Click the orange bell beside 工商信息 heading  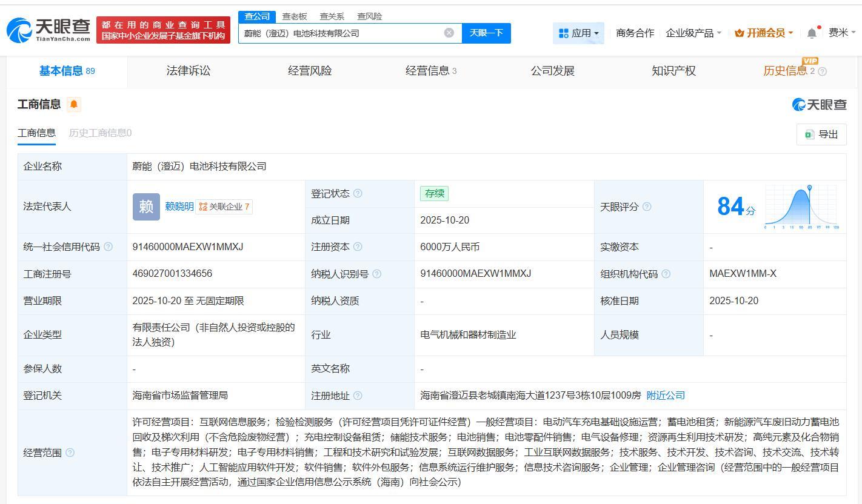[73, 104]
